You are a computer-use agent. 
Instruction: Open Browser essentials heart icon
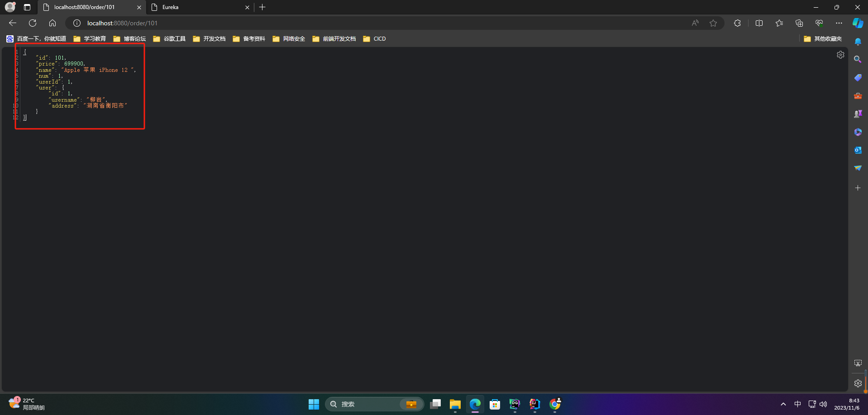coord(819,23)
